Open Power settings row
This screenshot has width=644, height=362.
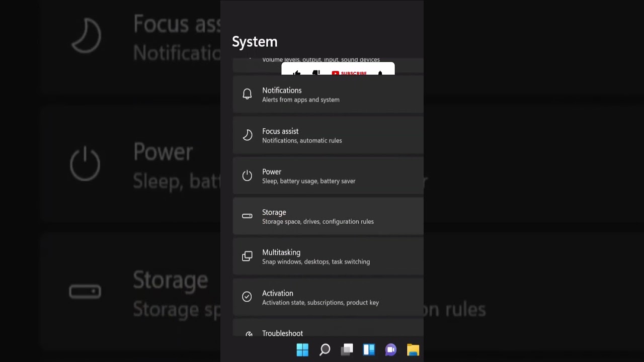[x=328, y=176]
